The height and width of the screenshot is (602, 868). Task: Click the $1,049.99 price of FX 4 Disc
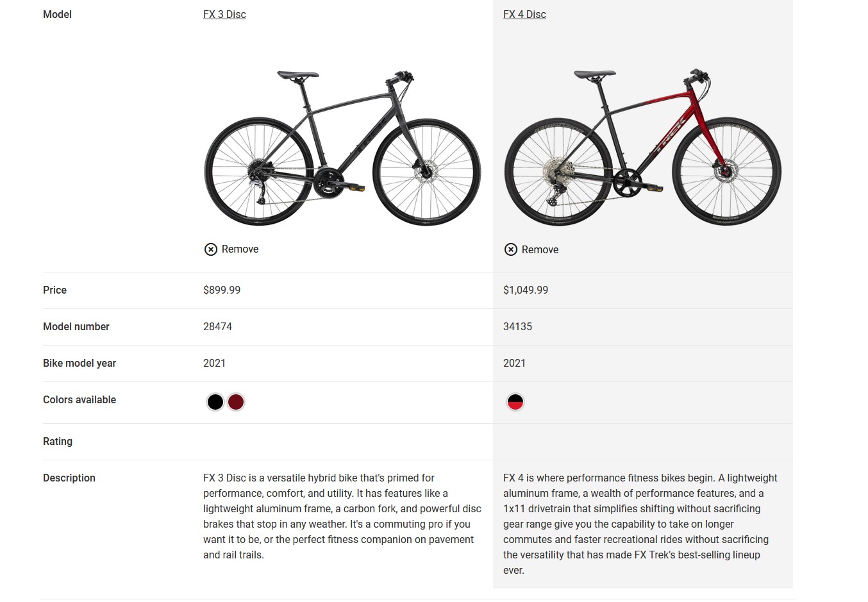click(x=526, y=290)
